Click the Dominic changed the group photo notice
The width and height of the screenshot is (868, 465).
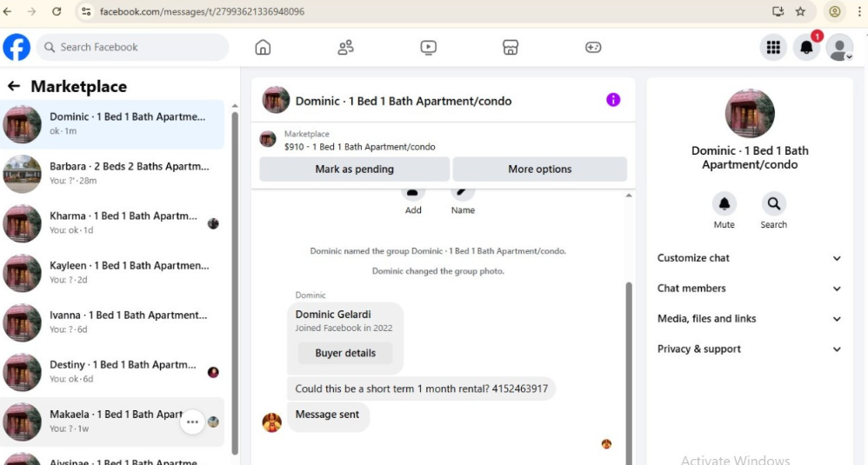coord(437,271)
